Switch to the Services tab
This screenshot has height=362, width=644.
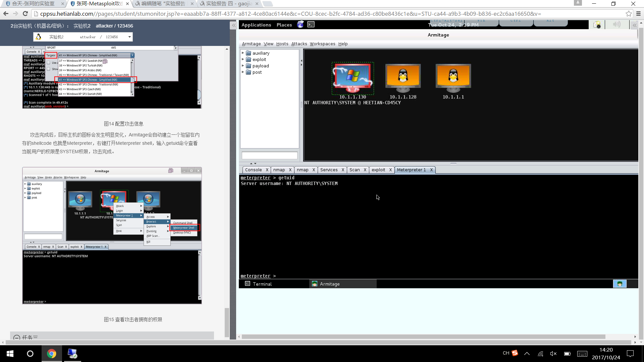point(329,170)
